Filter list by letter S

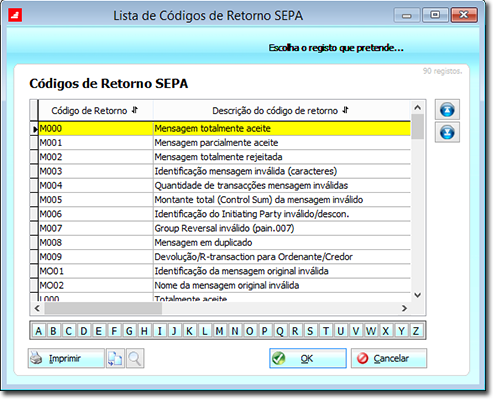[x=310, y=331]
